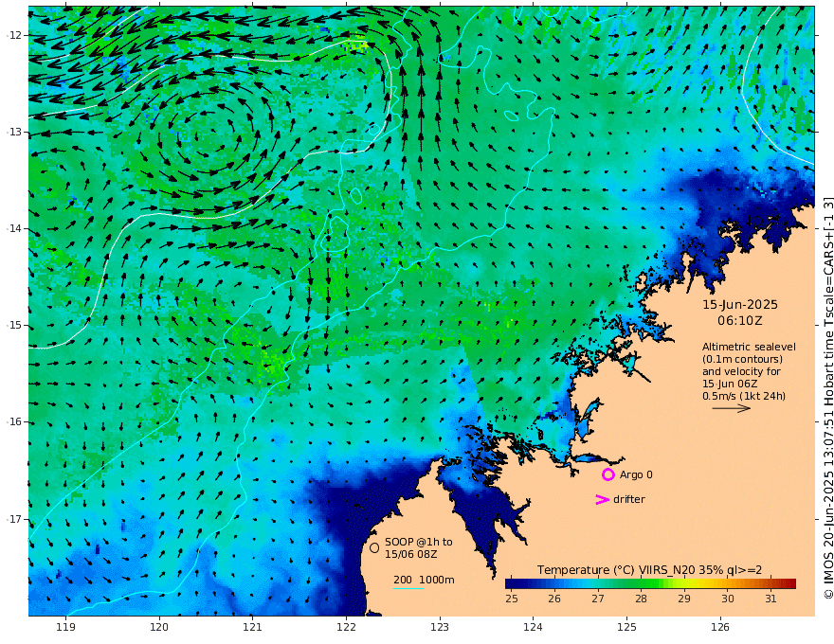Image resolution: width=834 pixels, height=644 pixels.
Task: Click the '200 1000m' depth contour label
Action: (424, 580)
